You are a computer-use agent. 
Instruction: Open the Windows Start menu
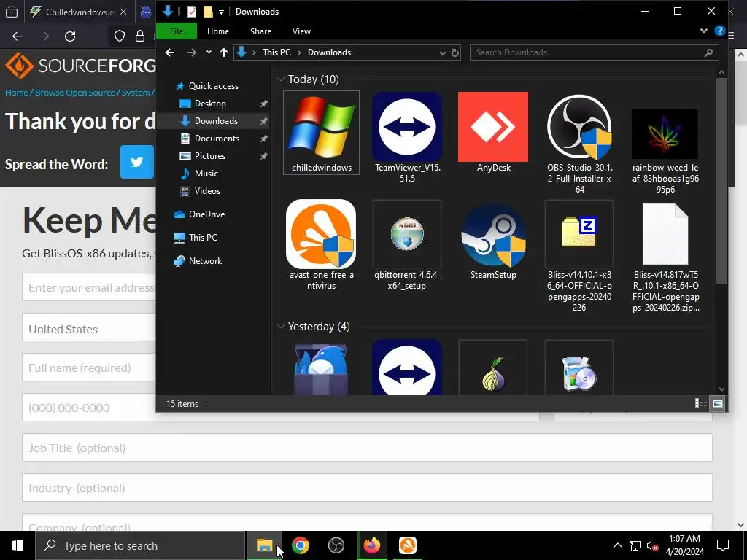tap(18, 545)
